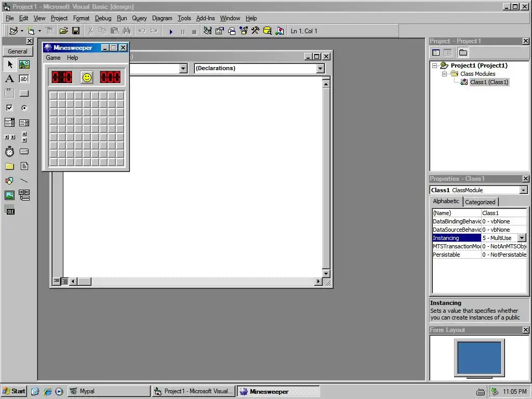Open the File menu
Image resolution: width=532 pixels, height=399 pixels.
tap(9, 18)
